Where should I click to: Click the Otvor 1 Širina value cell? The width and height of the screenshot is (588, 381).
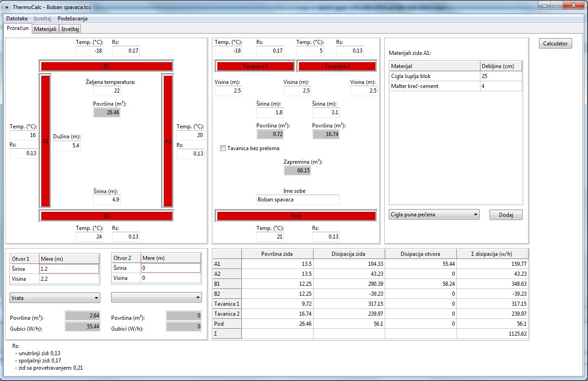(x=69, y=269)
